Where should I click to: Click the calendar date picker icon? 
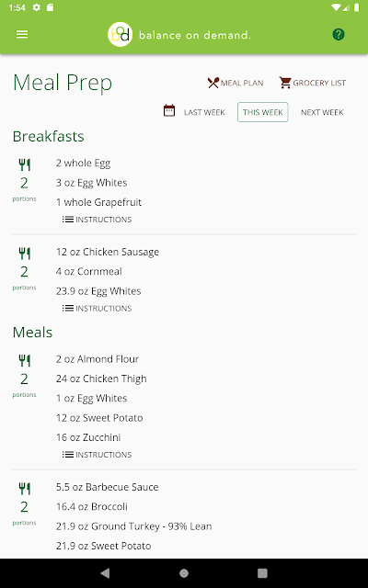(x=169, y=111)
